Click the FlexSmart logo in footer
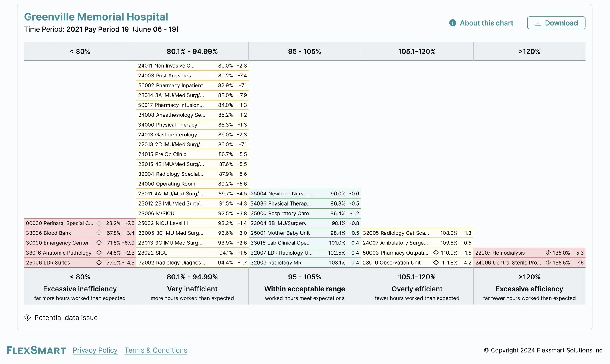Image resolution: width=610 pixels, height=364 pixels. [36, 350]
